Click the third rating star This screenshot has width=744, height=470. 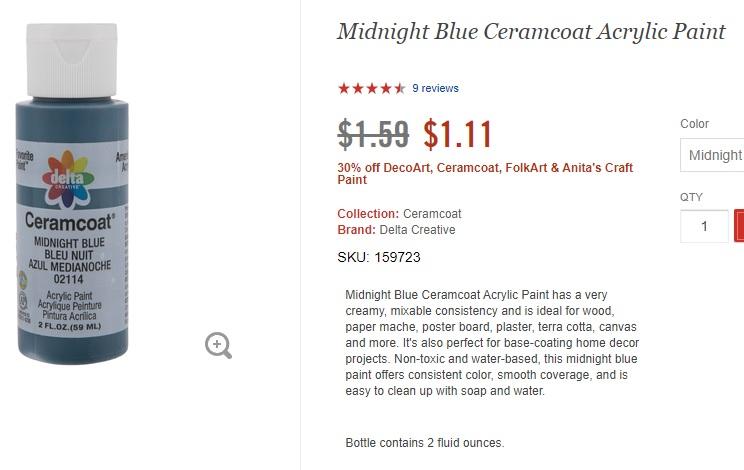pyautogui.click(x=372, y=88)
